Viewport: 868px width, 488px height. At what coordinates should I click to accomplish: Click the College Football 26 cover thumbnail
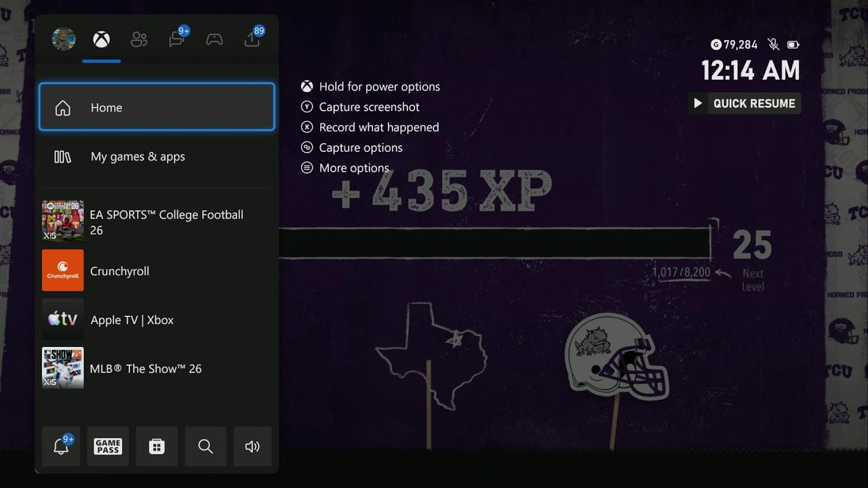pyautogui.click(x=63, y=222)
